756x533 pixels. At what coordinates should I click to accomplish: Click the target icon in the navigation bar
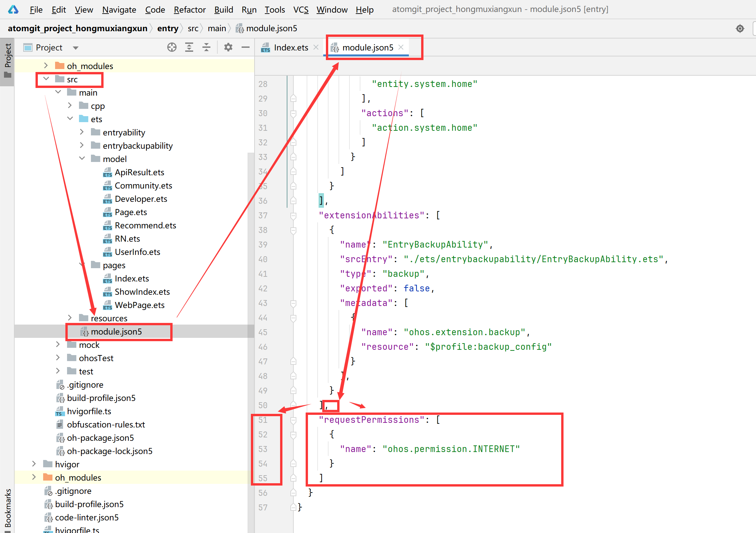pyautogui.click(x=740, y=29)
